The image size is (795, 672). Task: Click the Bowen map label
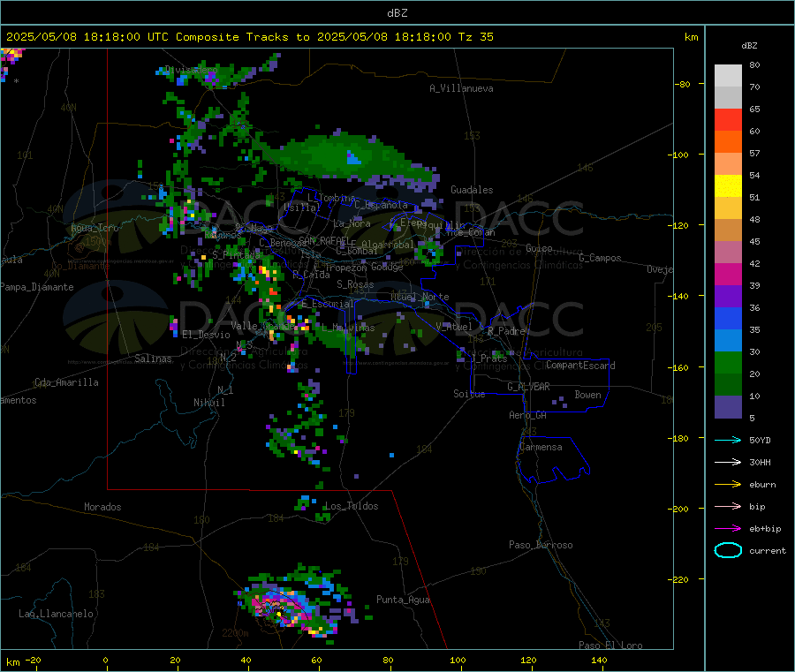click(587, 395)
